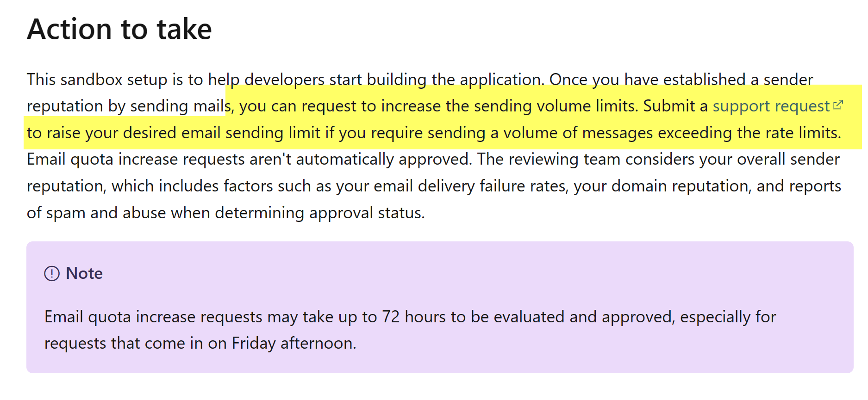Open the support request link
Screen dimensions: 868x400
(771, 106)
